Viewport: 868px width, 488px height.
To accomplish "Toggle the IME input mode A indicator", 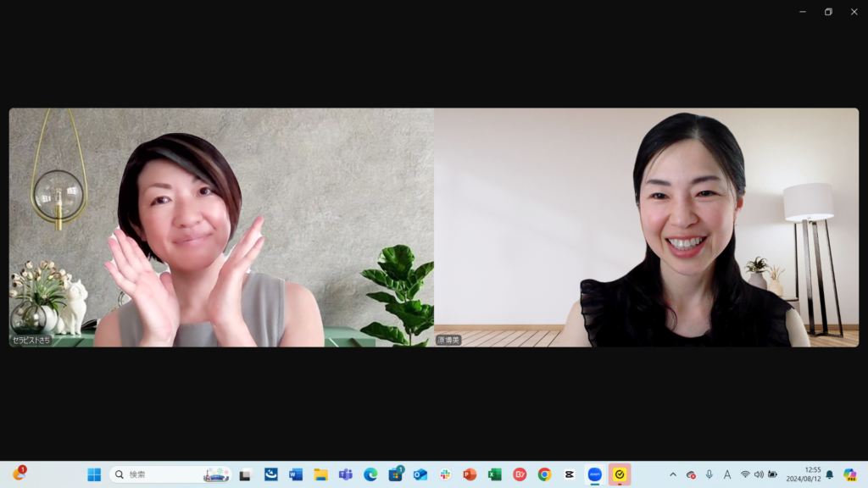I will (727, 474).
